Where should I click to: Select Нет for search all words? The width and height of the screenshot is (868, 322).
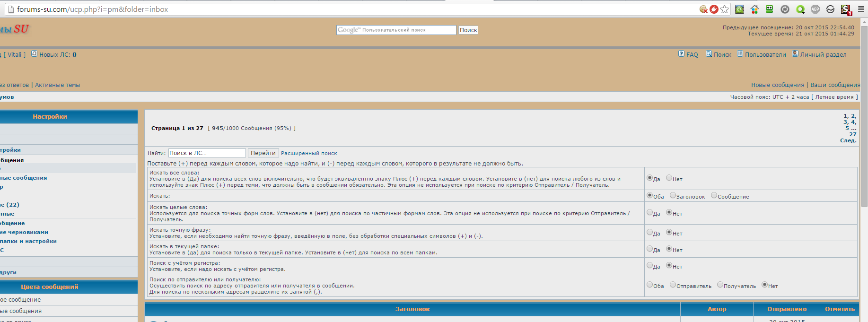tap(669, 178)
